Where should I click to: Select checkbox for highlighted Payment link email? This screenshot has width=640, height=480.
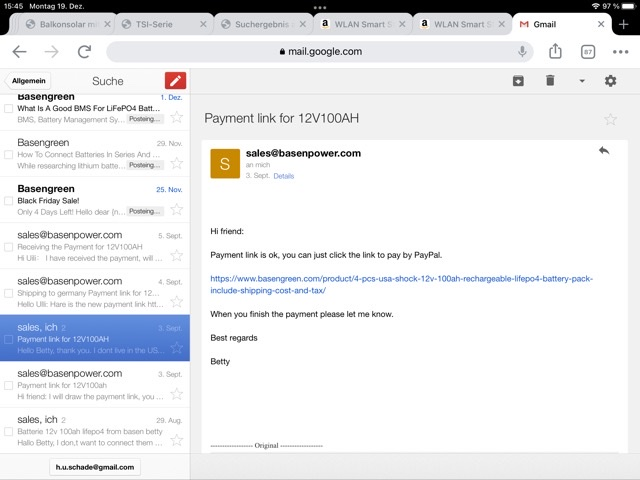pyautogui.click(x=8, y=339)
